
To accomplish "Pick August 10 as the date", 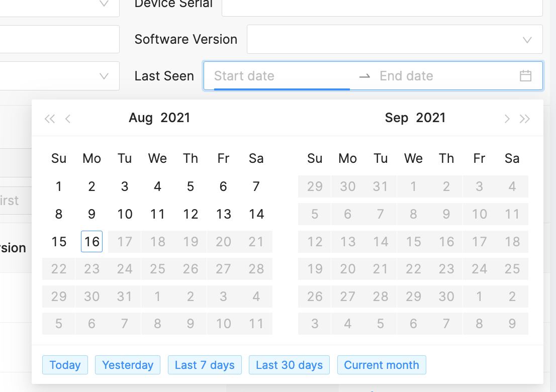I will [x=125, y=215].
